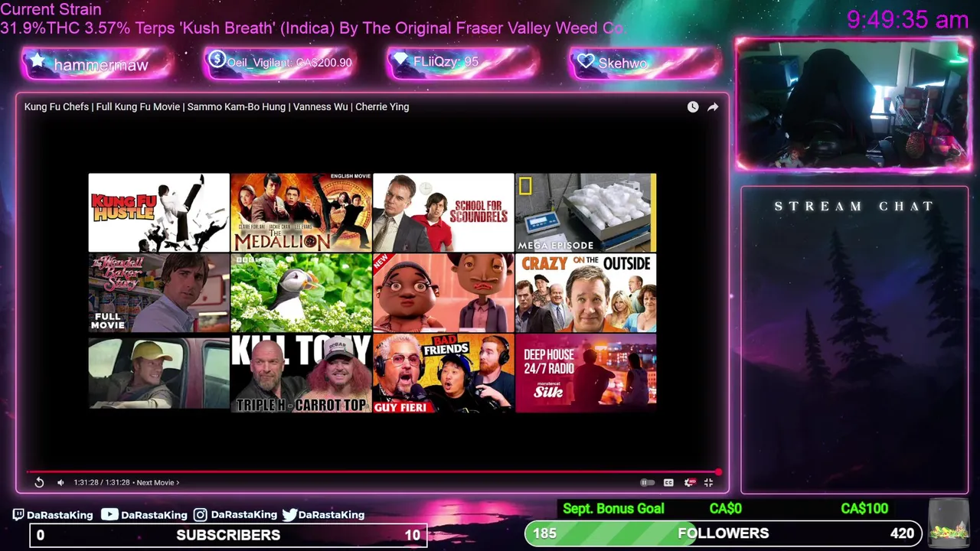The width and height of the screenshot is (980, 551).
Task: Mute the video with the speaker icon
Action: [60, 482]
